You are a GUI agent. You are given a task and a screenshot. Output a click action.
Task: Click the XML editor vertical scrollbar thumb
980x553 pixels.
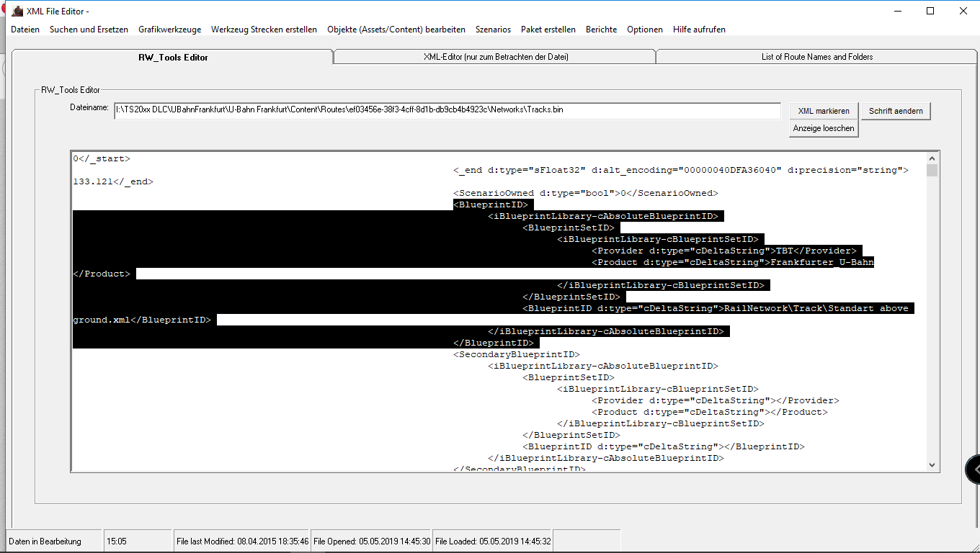[932, 171]
